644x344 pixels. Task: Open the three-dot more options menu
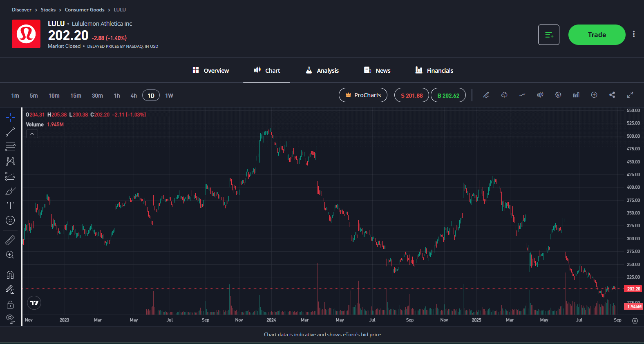tap(634, 34)
